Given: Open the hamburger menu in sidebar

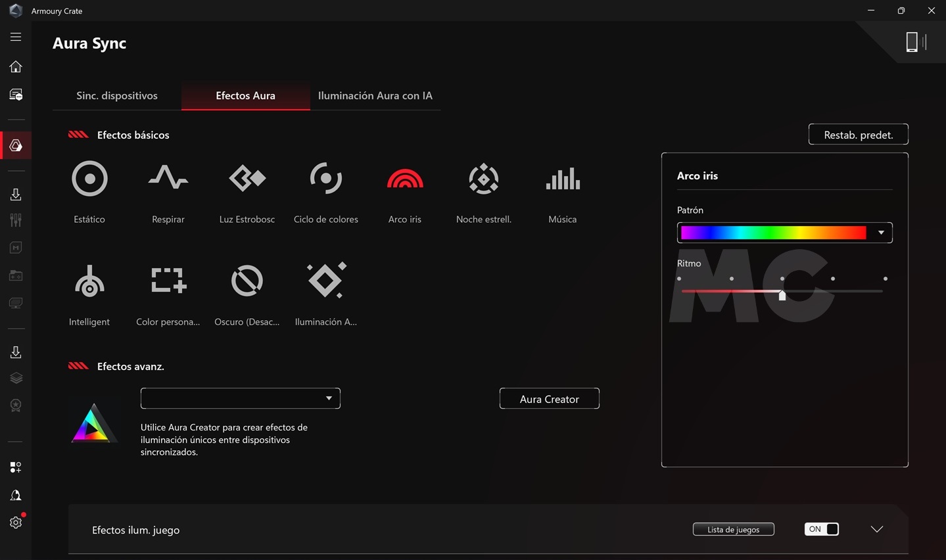Looking at the screenshot, I should click(16, 37).
